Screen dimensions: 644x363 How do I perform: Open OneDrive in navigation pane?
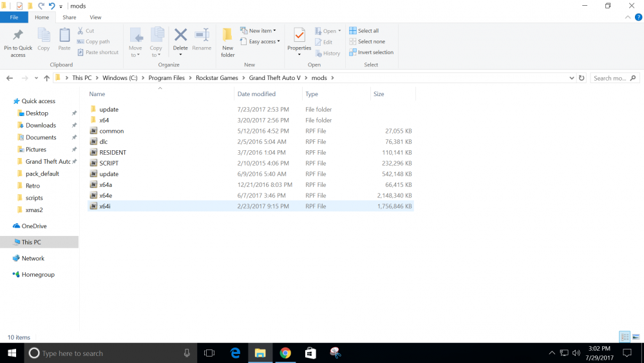[x=34, y=226]
